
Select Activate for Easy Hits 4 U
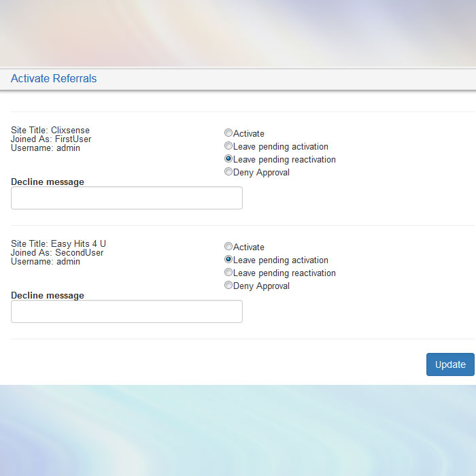(228, 246)
